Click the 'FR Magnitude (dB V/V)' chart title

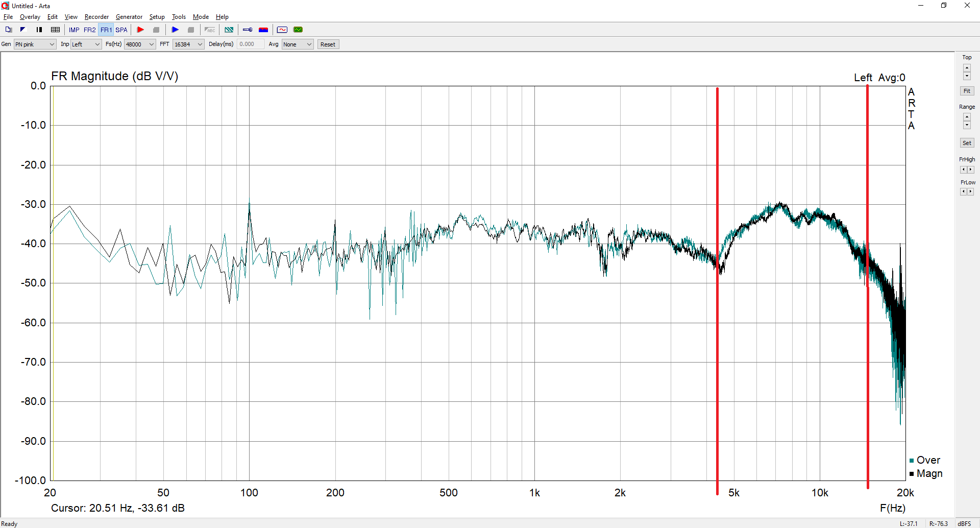tap(115, 76)
